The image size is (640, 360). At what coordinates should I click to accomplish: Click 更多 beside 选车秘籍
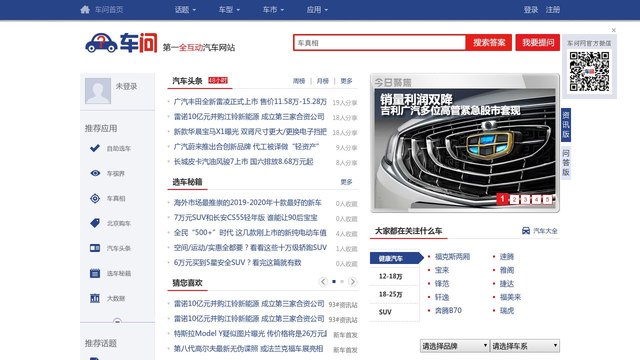click(x=346, y=182)
